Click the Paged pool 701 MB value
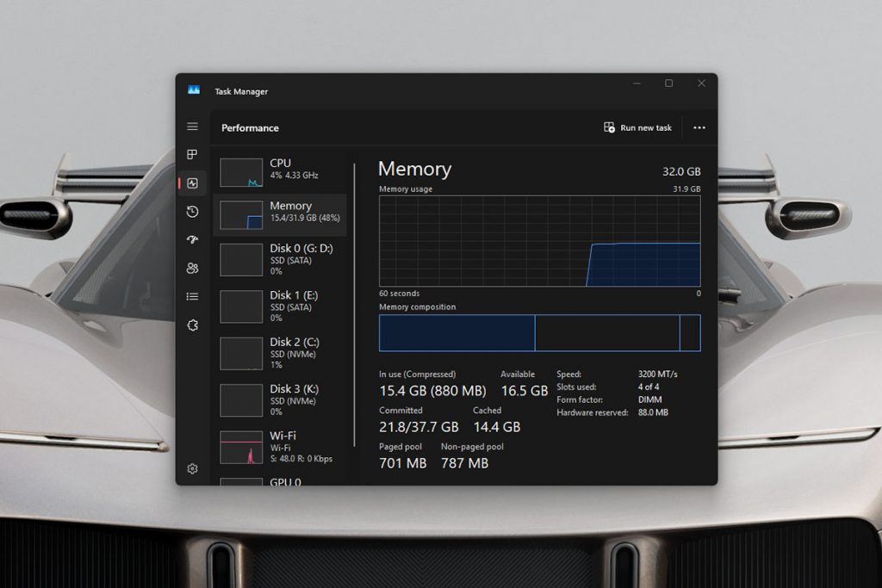Image resolution: width=882 pixels, height=588 pixels. coord(403,463)
